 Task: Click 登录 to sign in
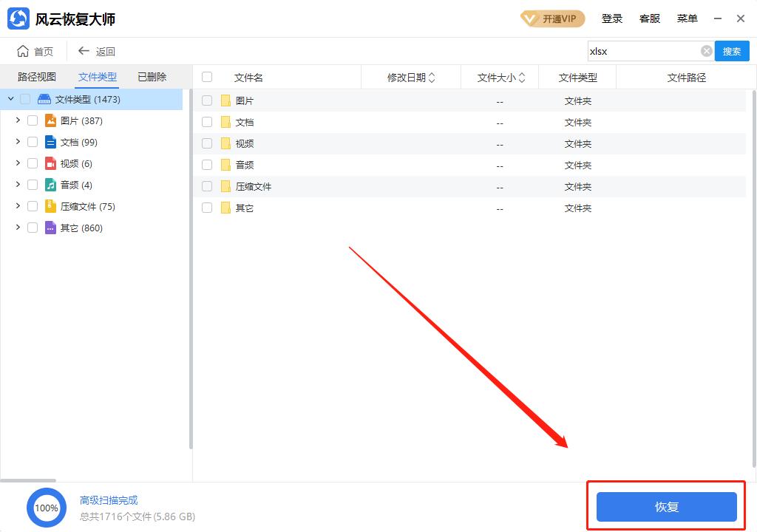click(x=612, y=18)
